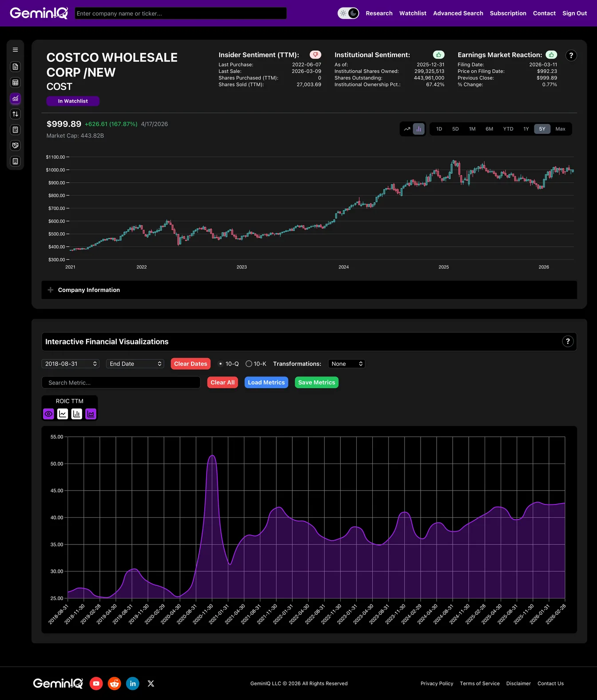597x700 pixels.
Task: Click the ROIC TTM metric label
Action: (69, 401)
